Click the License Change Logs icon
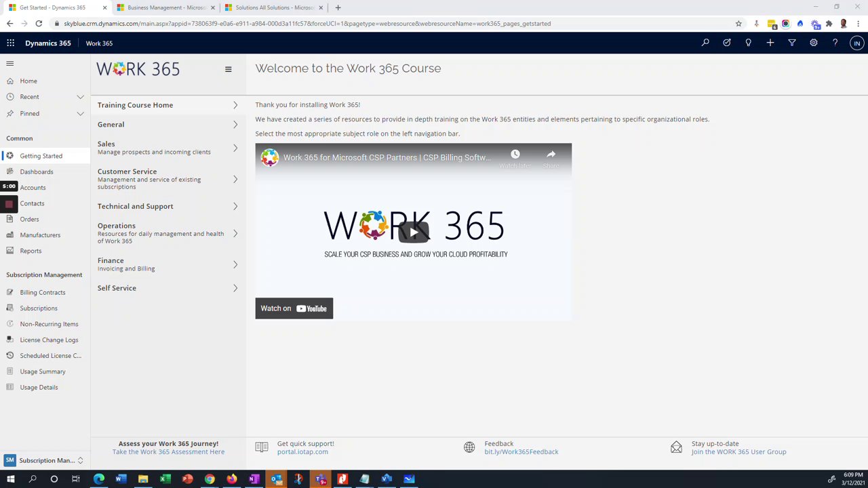Viewport: 868px width, 488px height. [x=10, y=340]
